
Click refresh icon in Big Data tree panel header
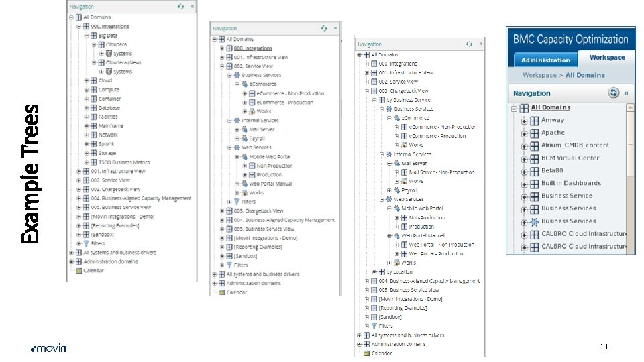click(x=180, y=7)
